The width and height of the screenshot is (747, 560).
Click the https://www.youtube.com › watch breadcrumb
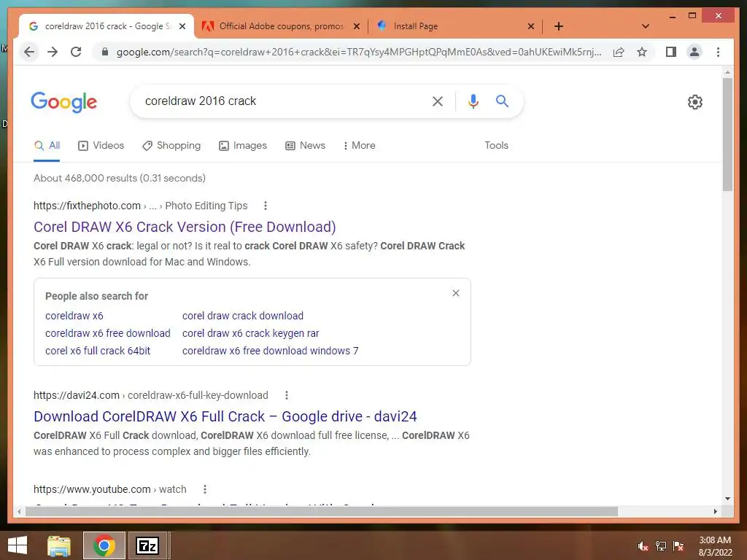pyautogui.click(x=110, y=489)
